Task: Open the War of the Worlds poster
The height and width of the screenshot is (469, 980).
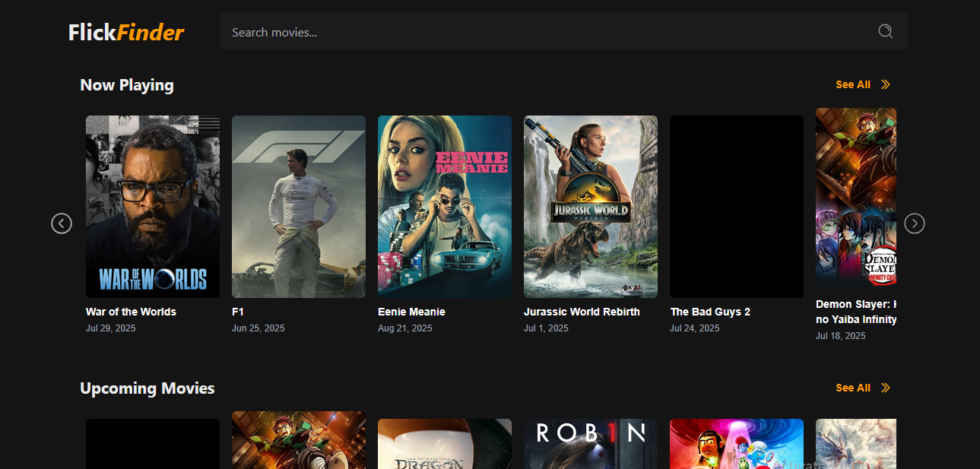Action: (153, 207)
